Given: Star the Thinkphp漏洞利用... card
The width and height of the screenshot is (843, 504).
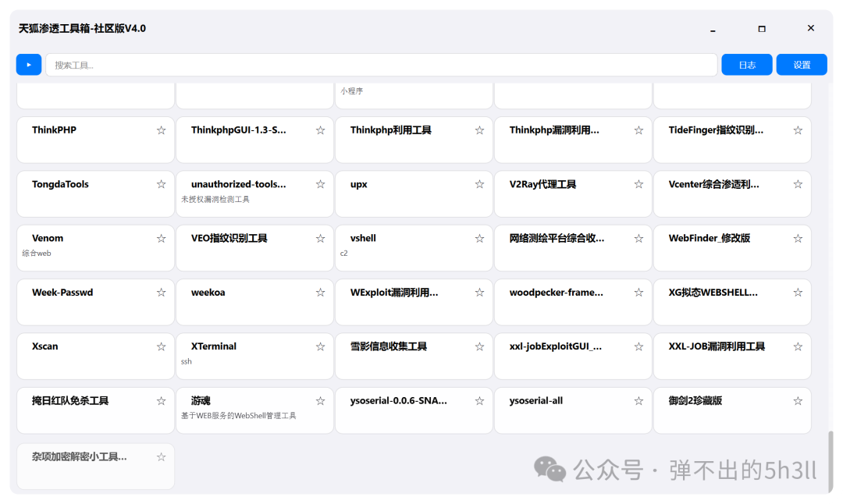Looking at the screenshot, I should [638, 130].
